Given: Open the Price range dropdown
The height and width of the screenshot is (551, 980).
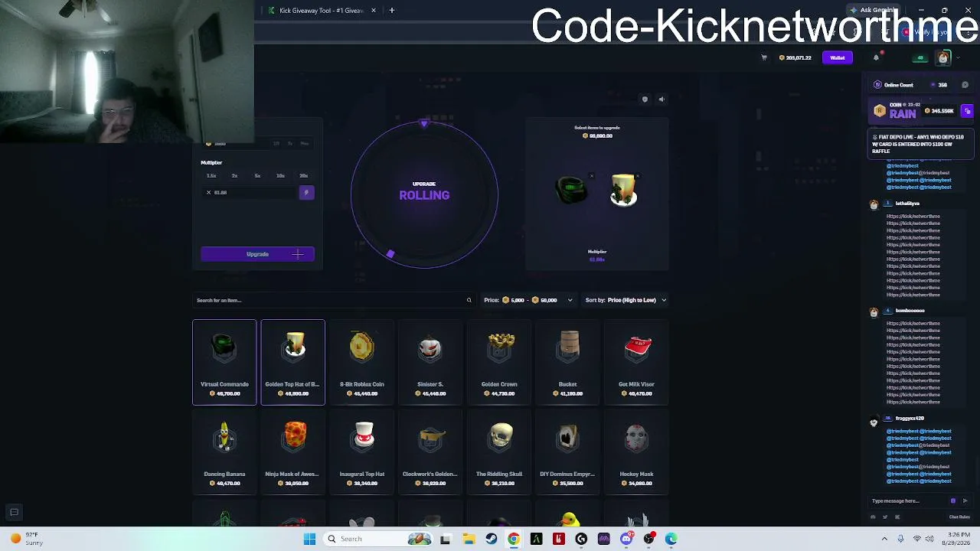Looking at the screenshot, I should [528, 300].
